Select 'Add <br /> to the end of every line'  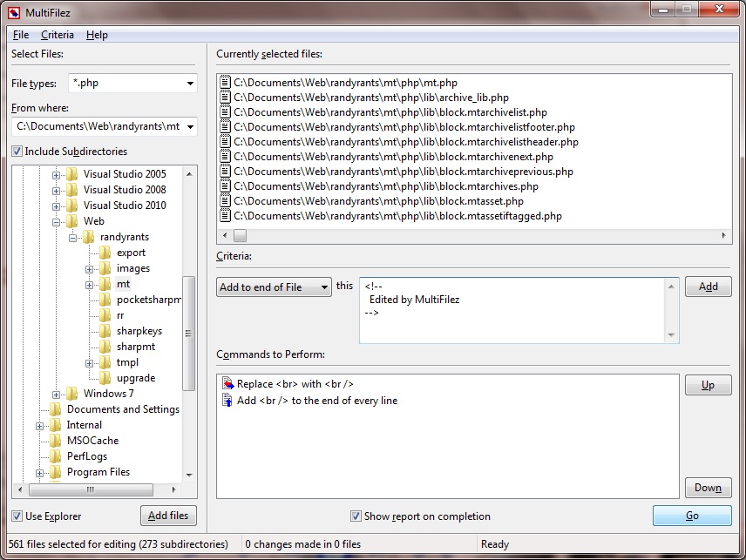pos(317,401)
